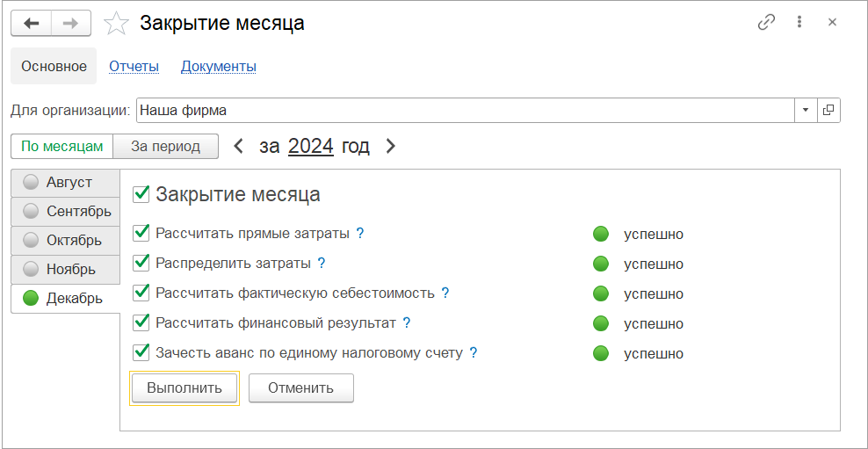Show help for Распределить затраты
The height and width of the screenshot is (449, 868).
pyautogui.click(x=322, y=263)
